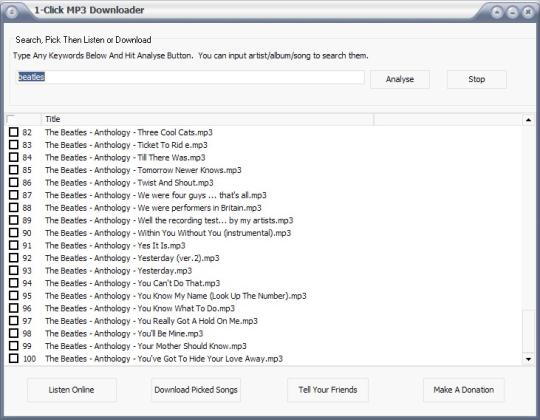Viewport: 540px width, 420px height.
Task: Click the scroll up arrow of song list
Action: click(528, 120)
